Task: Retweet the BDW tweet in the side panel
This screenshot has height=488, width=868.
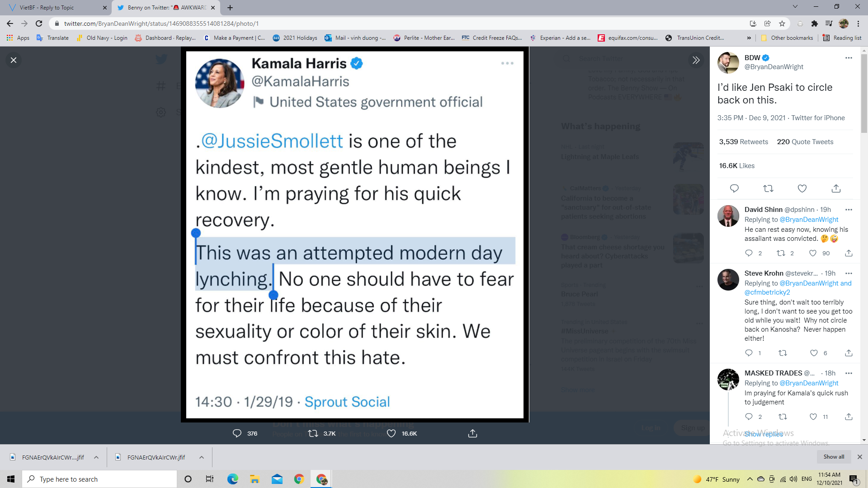Action: pos(768,188)
